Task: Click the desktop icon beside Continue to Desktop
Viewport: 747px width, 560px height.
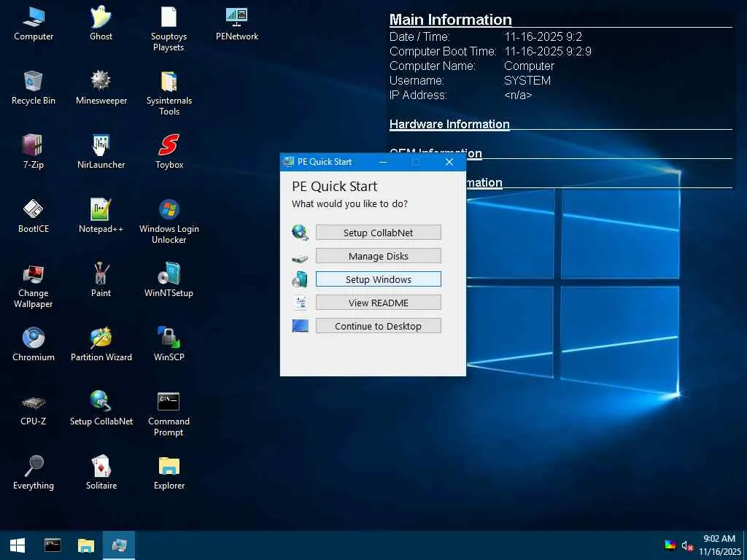Action: (x=300, y=326)
